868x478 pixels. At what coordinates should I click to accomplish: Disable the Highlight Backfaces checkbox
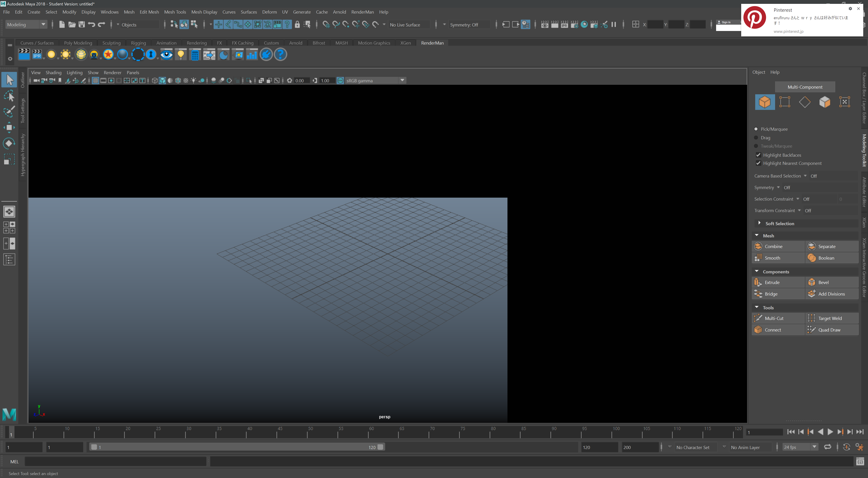[x=759, y=155]
